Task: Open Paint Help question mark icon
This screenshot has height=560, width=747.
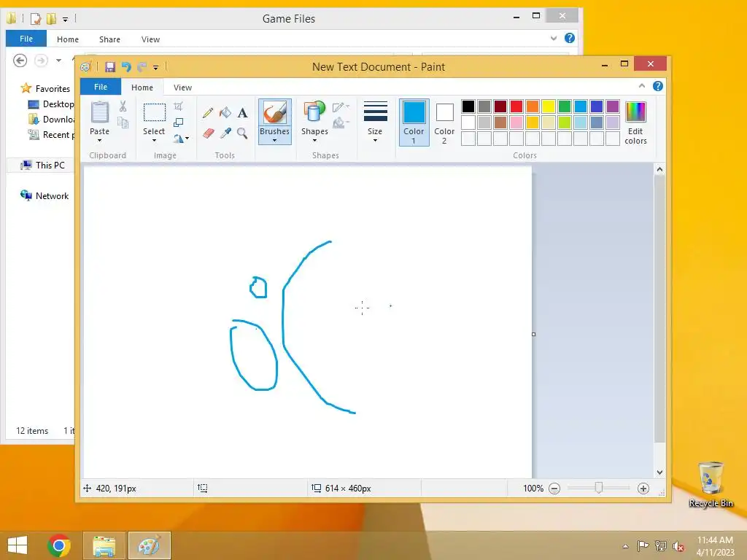Action: pyautogui.click(x=658, y=86)
